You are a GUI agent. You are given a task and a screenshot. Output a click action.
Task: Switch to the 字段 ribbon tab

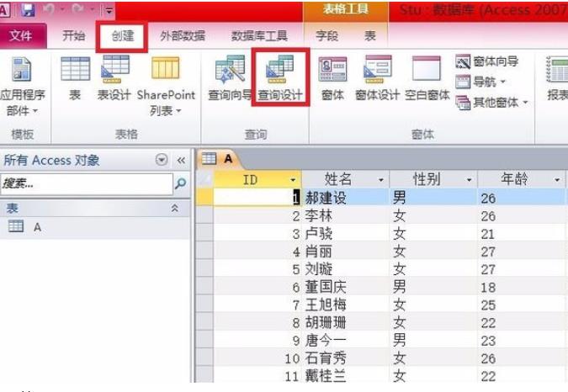click(326, 36)
